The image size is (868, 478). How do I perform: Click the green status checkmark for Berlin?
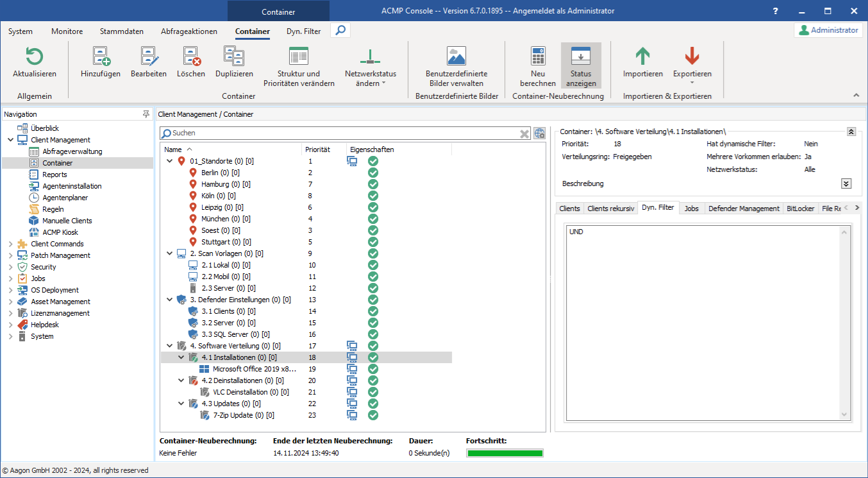[373, 173]
